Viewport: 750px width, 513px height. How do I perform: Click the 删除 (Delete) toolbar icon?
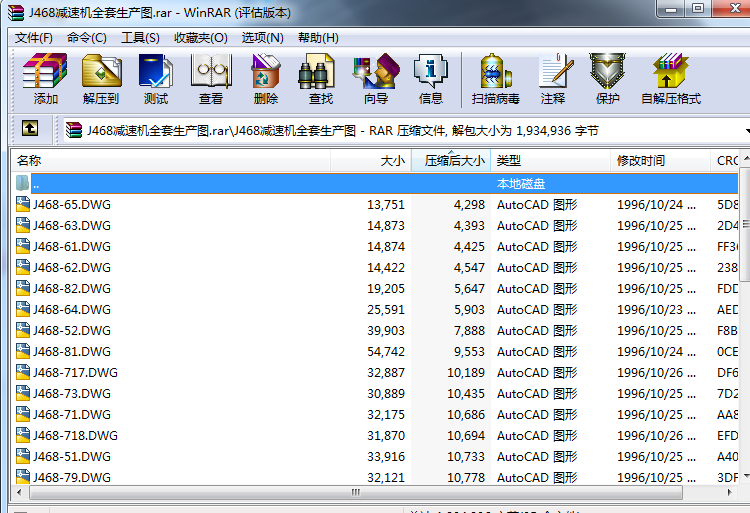(x=266, y=72)
